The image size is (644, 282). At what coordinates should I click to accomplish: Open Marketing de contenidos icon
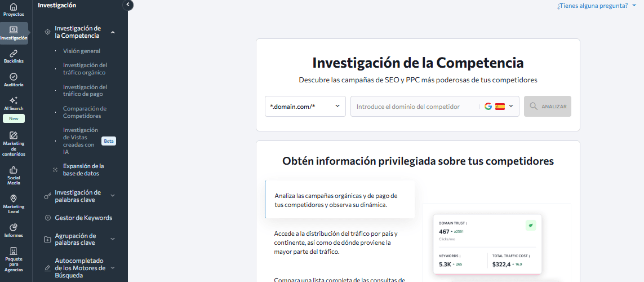point(14,135)
